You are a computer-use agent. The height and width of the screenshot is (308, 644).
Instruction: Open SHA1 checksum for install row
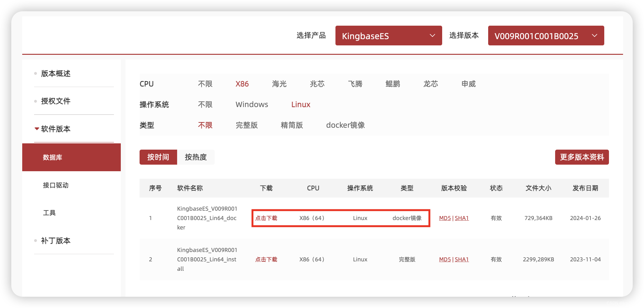coord(462,259)
